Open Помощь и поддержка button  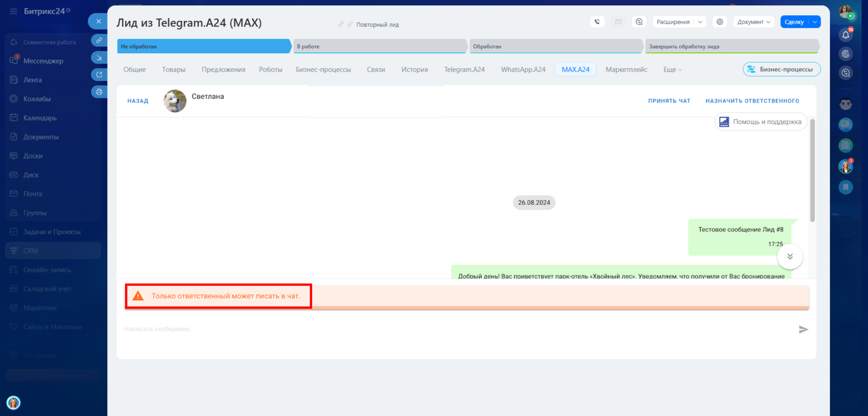pyautogui.click(x=761, y=122)
